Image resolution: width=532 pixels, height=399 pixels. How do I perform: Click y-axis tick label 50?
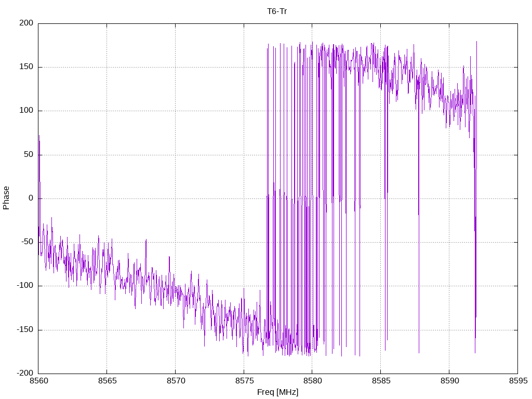click(29, 154)
